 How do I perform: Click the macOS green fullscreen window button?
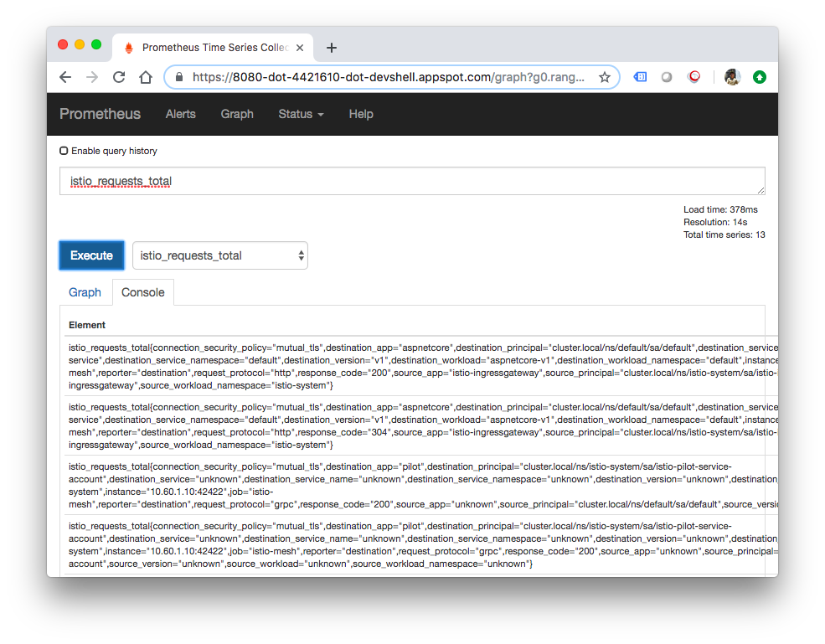(96, 44)
